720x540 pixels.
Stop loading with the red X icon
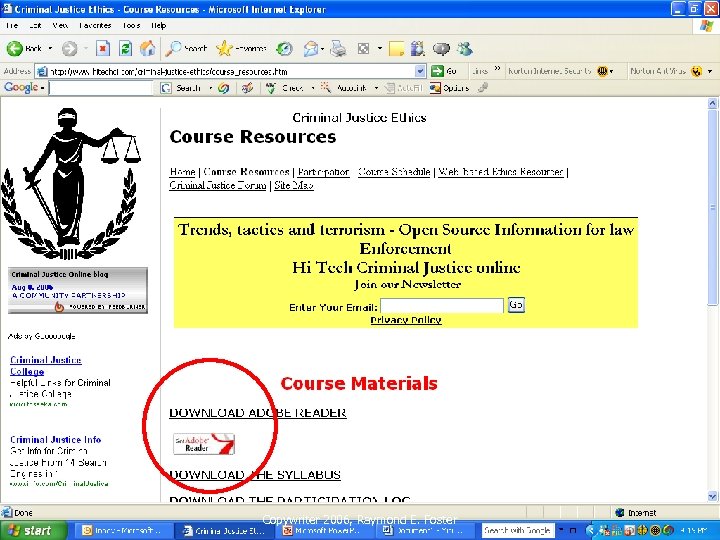(103, 48)
